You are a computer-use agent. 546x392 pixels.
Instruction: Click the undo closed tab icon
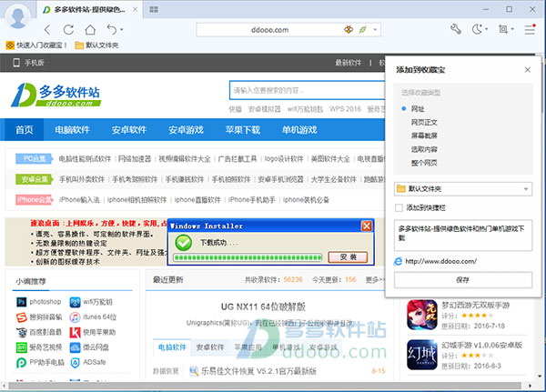[112, 30]
